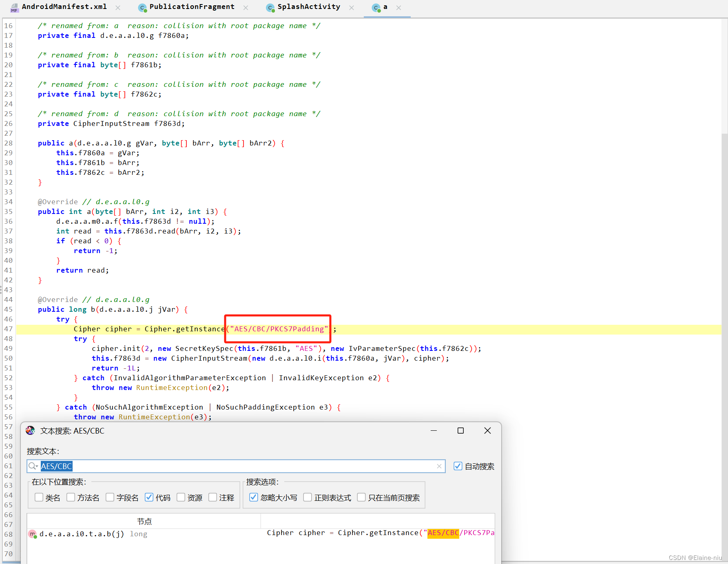728x564 pixels.
Task: Click the "AES/CBC/PKCS7Padding" string literal
Action: click(279, 329)
